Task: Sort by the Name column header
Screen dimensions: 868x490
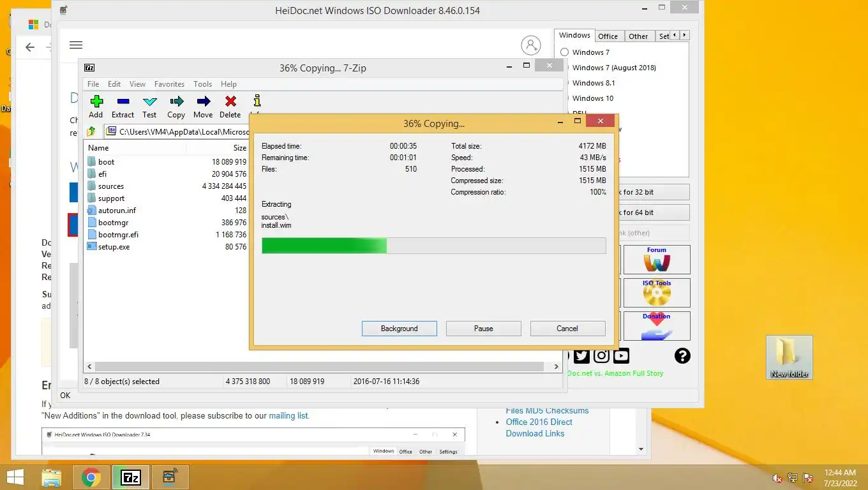Action: click(x=135, y=148)
